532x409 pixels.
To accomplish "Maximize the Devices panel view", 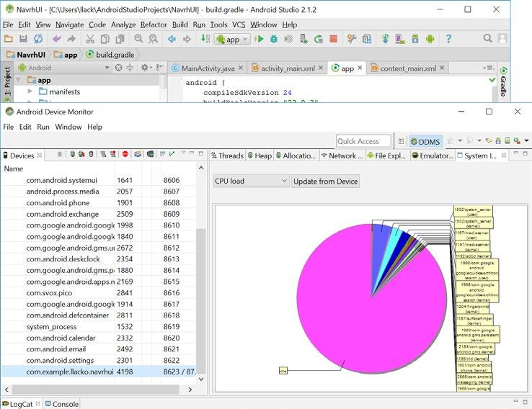I will pyautogui.click(x=201, y=153).
